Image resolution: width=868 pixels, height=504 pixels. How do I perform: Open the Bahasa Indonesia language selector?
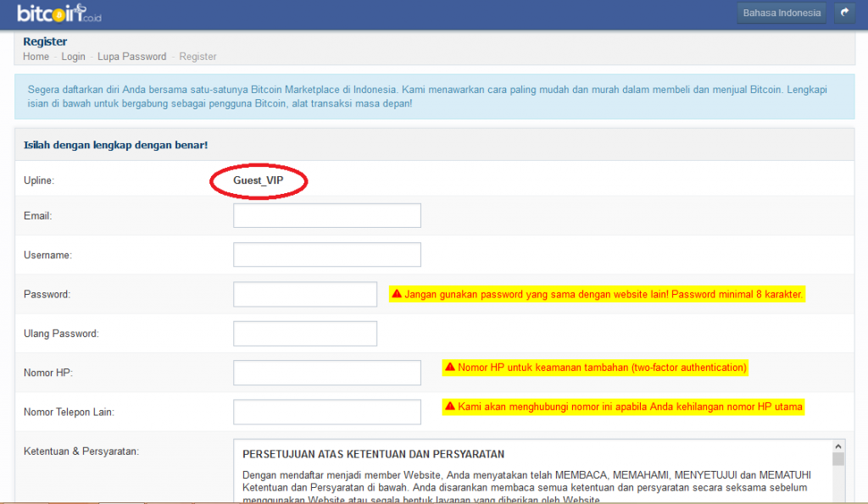point(781,13)
